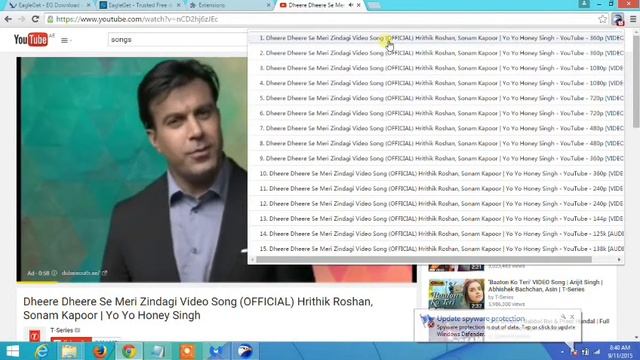Screen dimensions: 640x360
Task: Open Internet Explorer from the taskbar
Action: pos(42,351)
